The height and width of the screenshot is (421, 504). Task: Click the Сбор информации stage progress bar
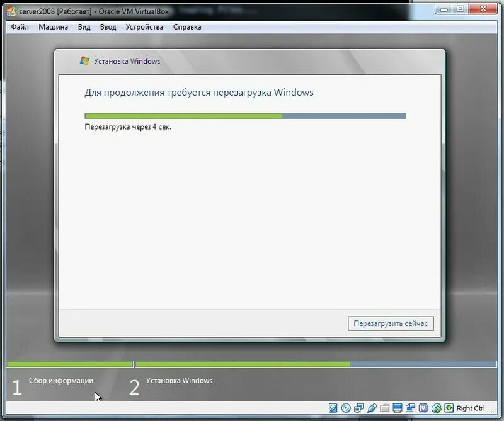point(70,364)
